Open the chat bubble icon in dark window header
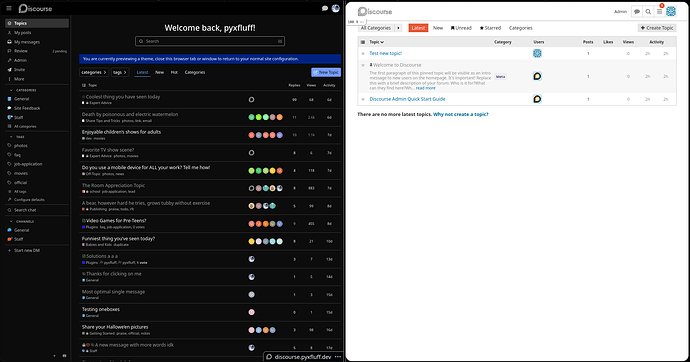 click(x=325, y=8)
